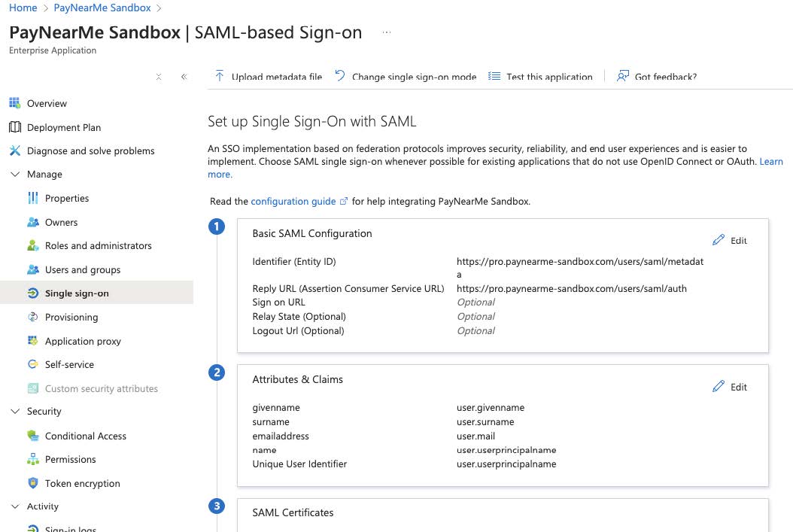Click the Conditional Access icon
This screenshot has height=532, width=793.
pos(33,436)
